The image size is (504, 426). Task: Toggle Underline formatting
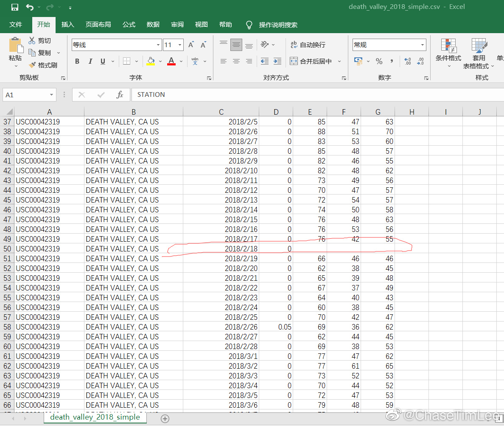[x=103, y=61]
